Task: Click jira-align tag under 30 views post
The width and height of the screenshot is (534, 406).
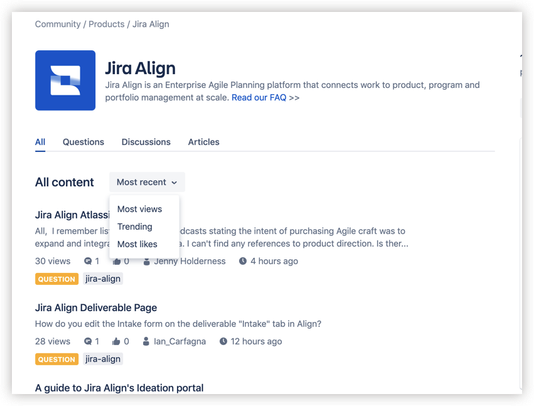Action: pyautogui.click(x=103, y=279)
